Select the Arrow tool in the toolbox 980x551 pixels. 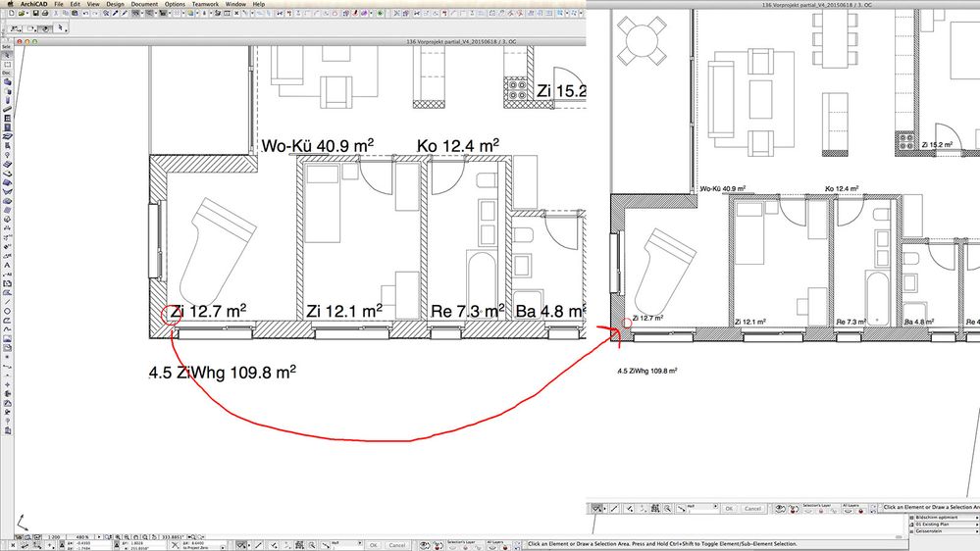(7, 55)
